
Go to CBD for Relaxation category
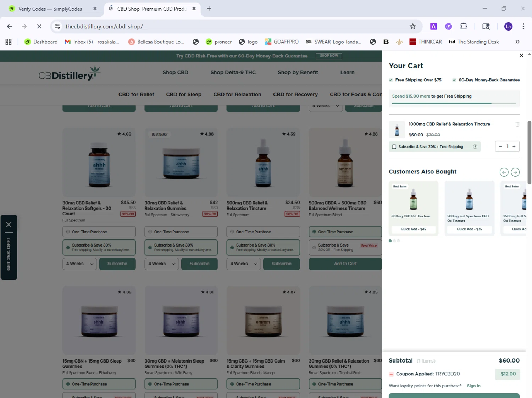coord(237,95)
